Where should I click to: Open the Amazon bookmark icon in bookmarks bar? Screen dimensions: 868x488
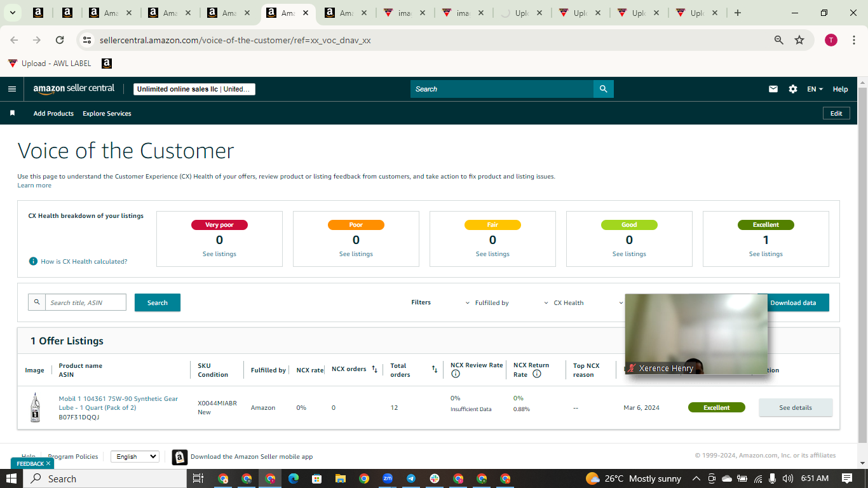click(107, 64)
